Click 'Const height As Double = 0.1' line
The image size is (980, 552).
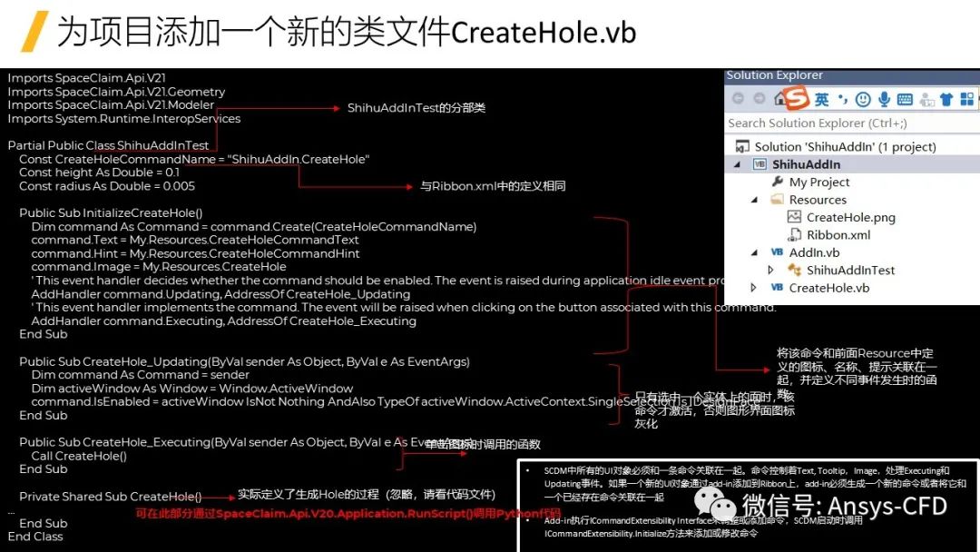(99, 172)
